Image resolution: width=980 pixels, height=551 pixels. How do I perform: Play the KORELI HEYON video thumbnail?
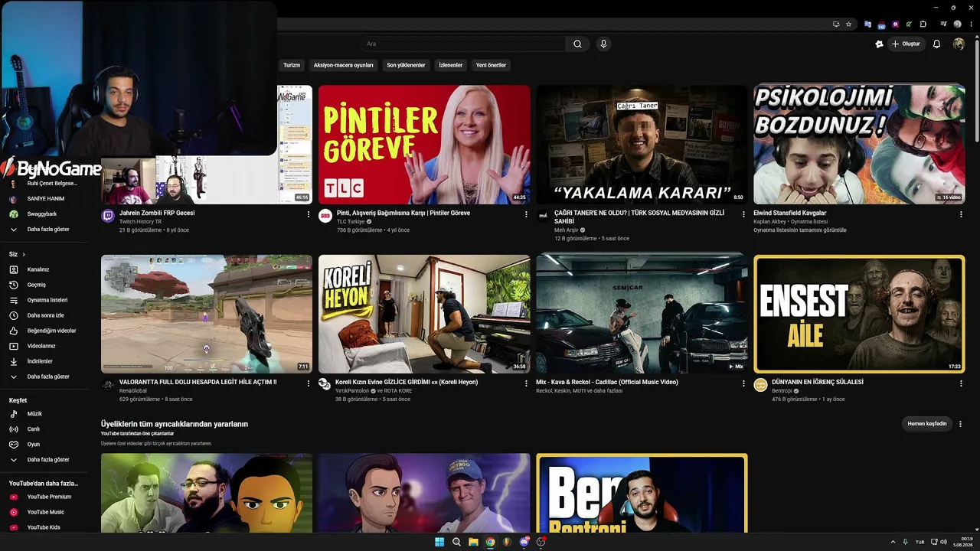[424, 314]
